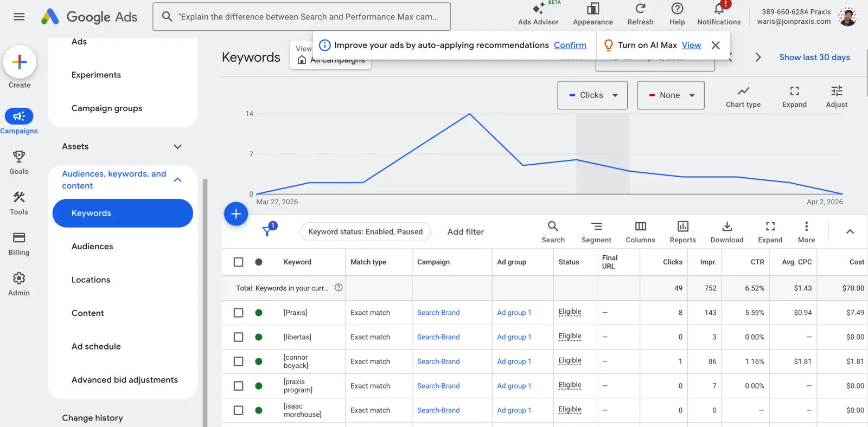The width and height of the screenshot is (868, 427).
Task: Open the Segment options
Action: pos(596,232)
